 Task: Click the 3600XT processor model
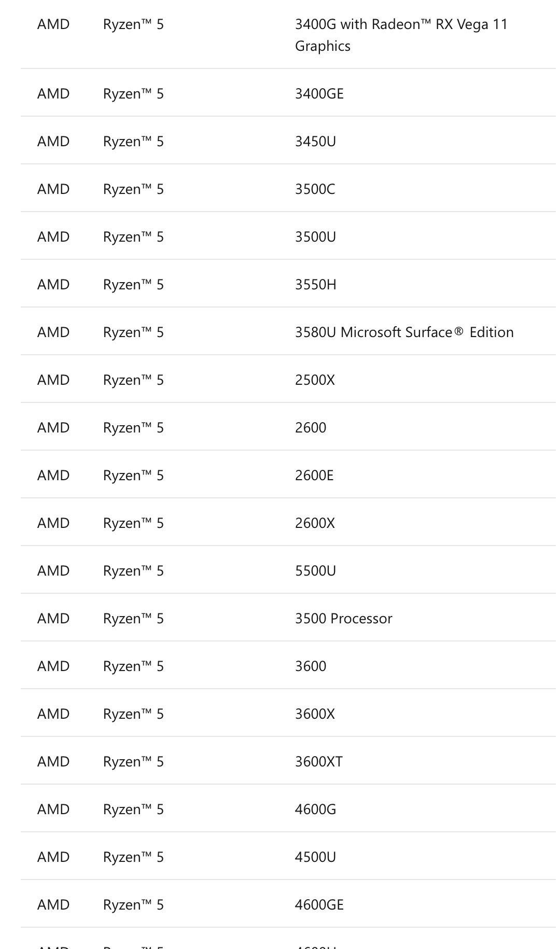point(318,762)
